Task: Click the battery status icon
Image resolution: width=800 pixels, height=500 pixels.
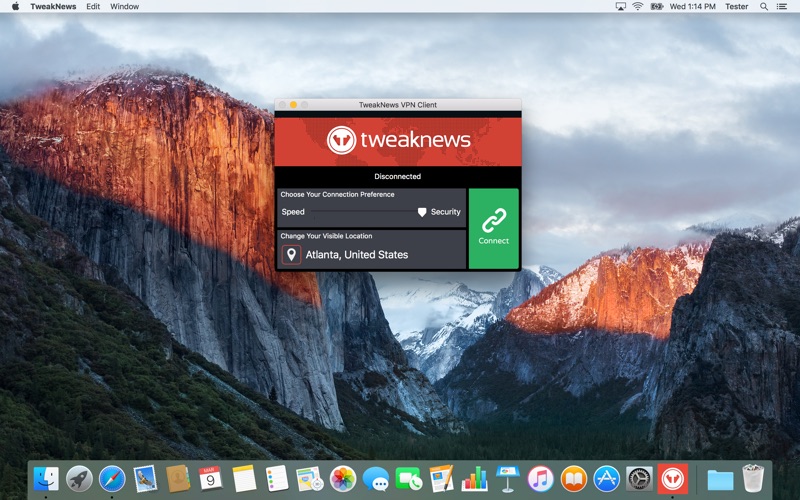Action: tap(657, 7)
